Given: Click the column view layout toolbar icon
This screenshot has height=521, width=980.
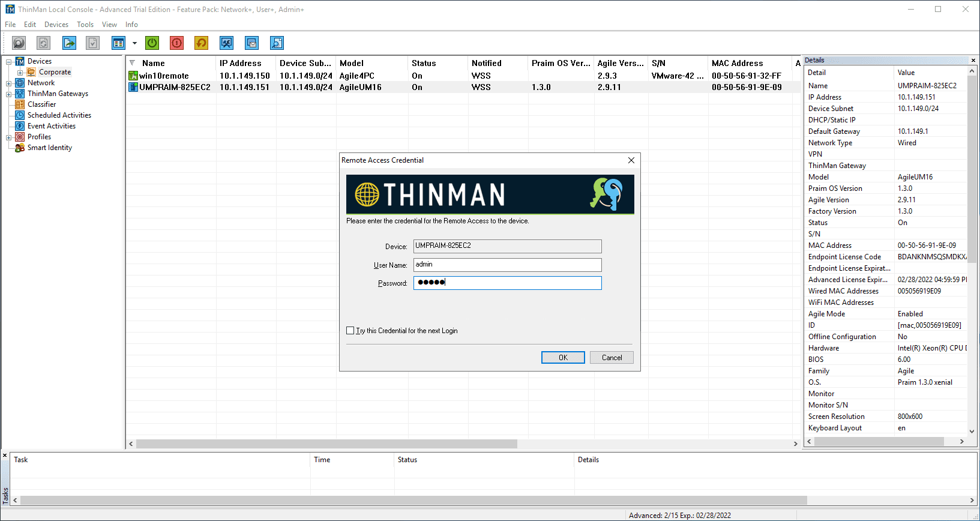Looking at the screenshot, I should pos(118,43).
